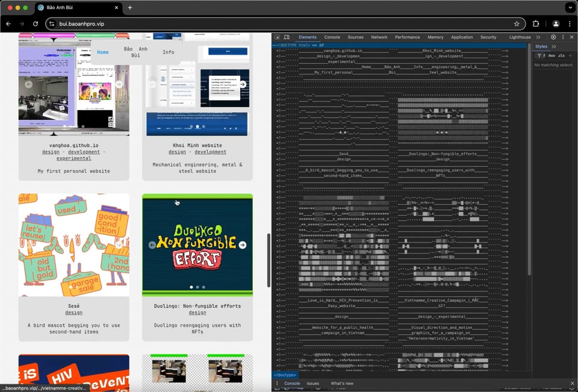Switch to the DevTools Console top tab
The image size is (578, 392).
click(x=332, y=37)
